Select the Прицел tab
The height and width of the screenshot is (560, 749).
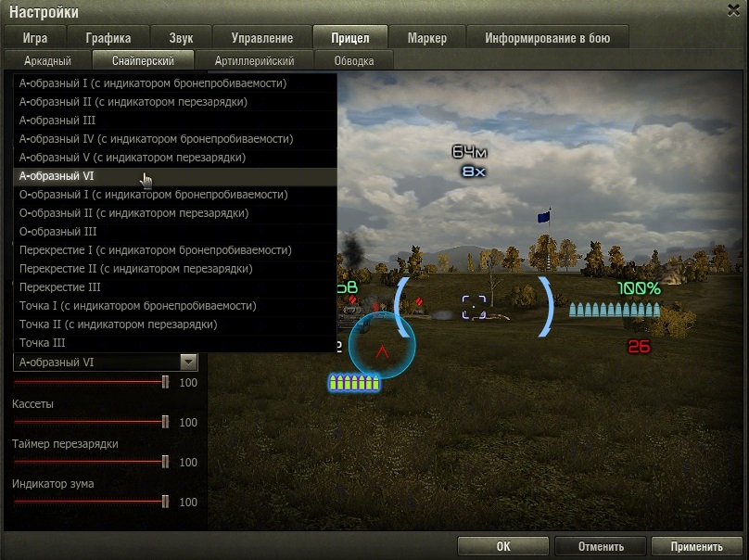pyautogui.click(x=350, y=38)
